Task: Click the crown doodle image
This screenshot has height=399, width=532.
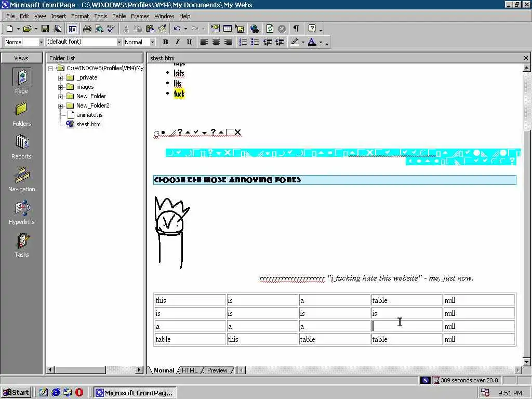Action: (171, 232)
